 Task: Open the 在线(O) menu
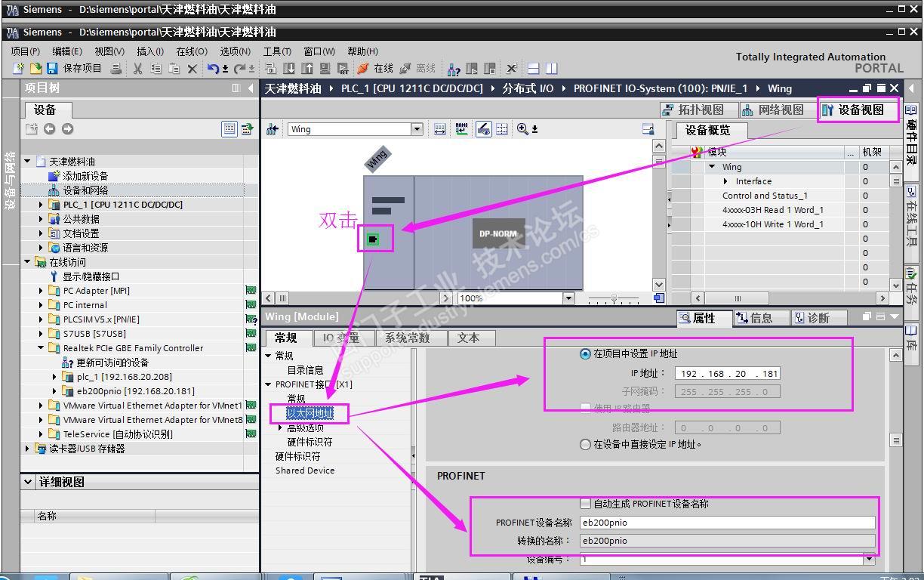(x=191, y=51)
